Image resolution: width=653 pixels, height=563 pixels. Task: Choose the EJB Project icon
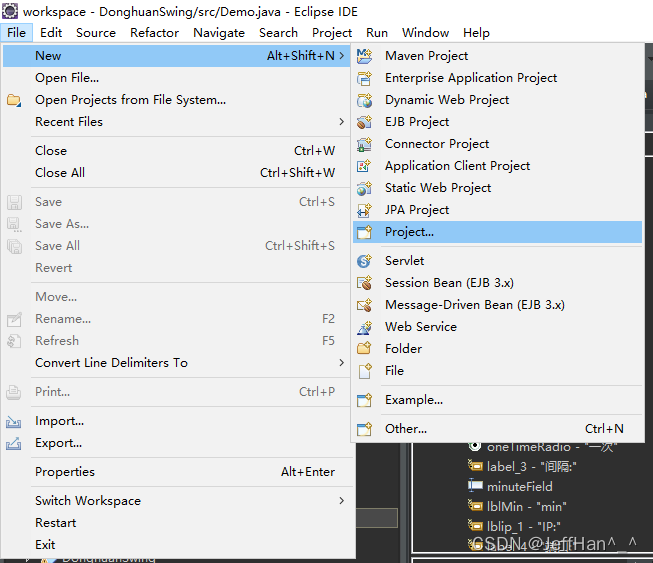[x=365, y=122]
